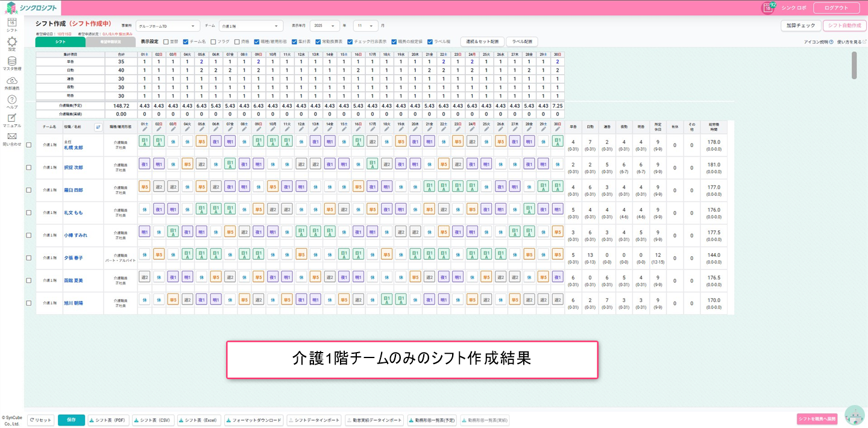Image resolution: width=868 pixels, height=428 pixels.
Task: Open the 事業所 グループホームTD dropdown
Action: [x=168, y=26]
